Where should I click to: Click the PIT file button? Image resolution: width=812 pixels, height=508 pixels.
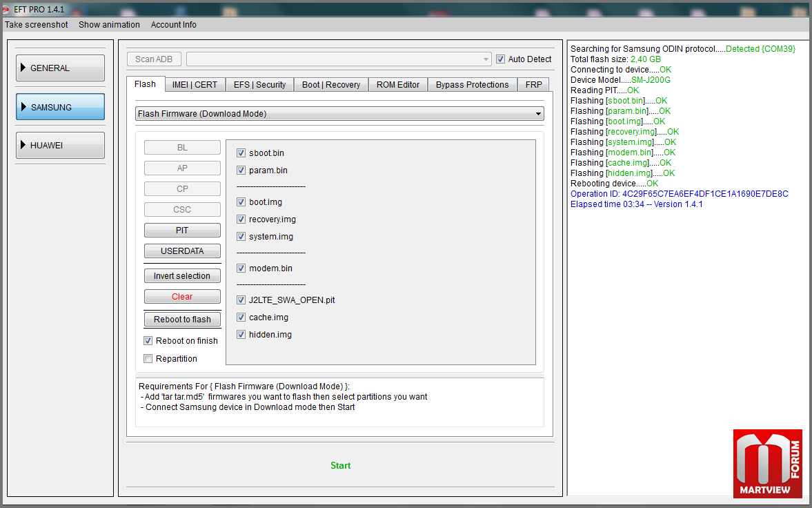coord(182,230)
